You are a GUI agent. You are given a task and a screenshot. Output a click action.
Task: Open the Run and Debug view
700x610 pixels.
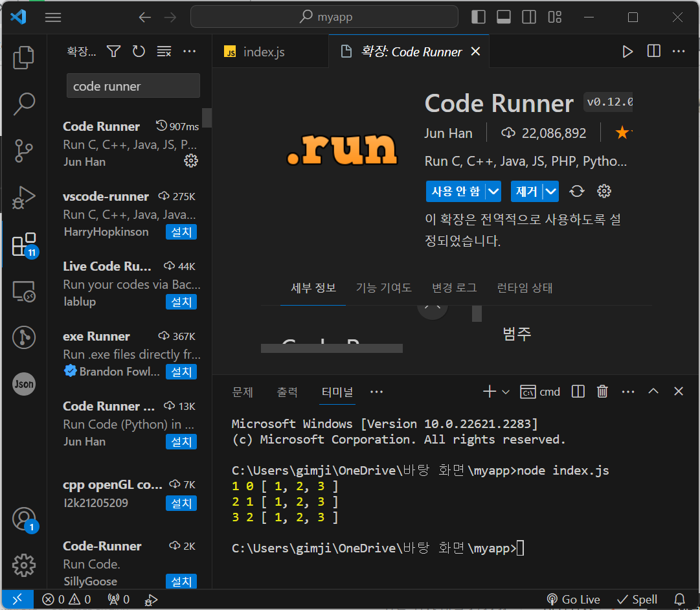pyautogui.click(x=24, y=197)
